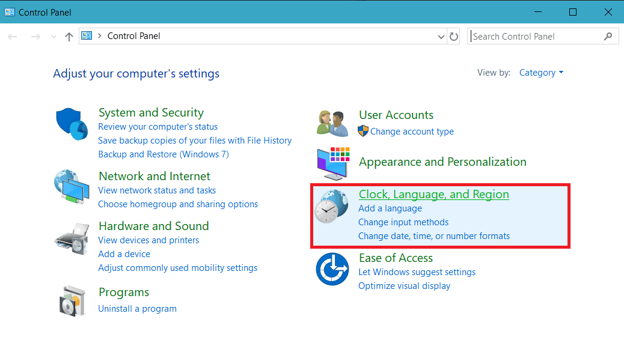Image resolution: width=624 pixels, height=364 pixels.
Task: Open Appearance and Personalization heading
Action: pos(442,162)
